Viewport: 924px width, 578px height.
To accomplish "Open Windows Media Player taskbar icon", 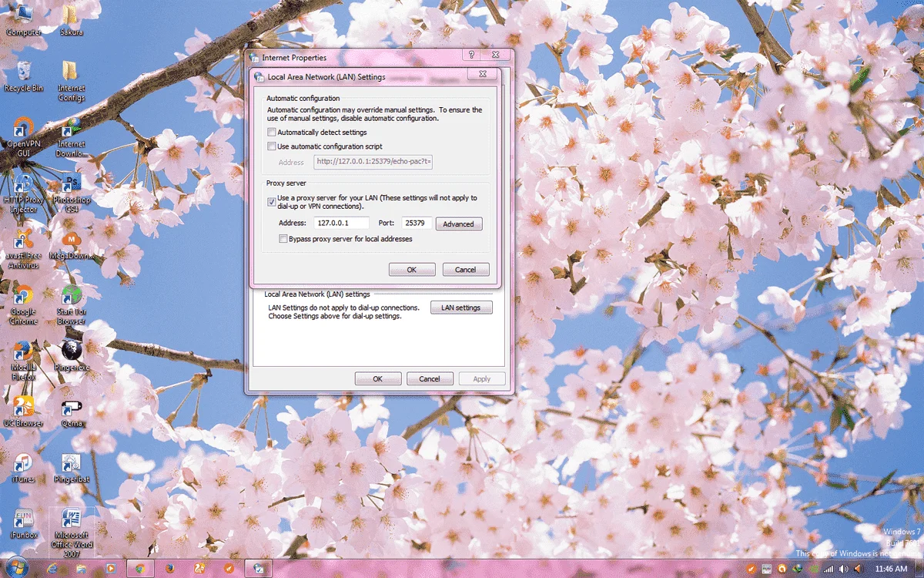I will tap(111, 568).
